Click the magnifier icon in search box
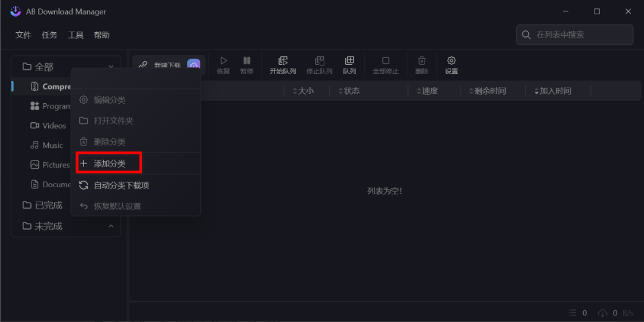The image size is (644, 322). 526,35
